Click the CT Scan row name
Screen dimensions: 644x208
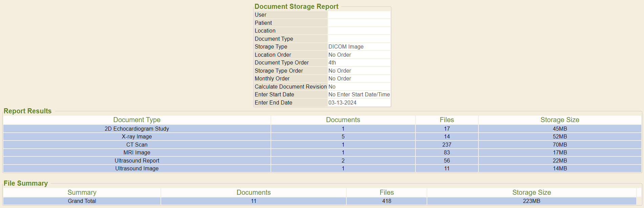click(x=137, y=145)
